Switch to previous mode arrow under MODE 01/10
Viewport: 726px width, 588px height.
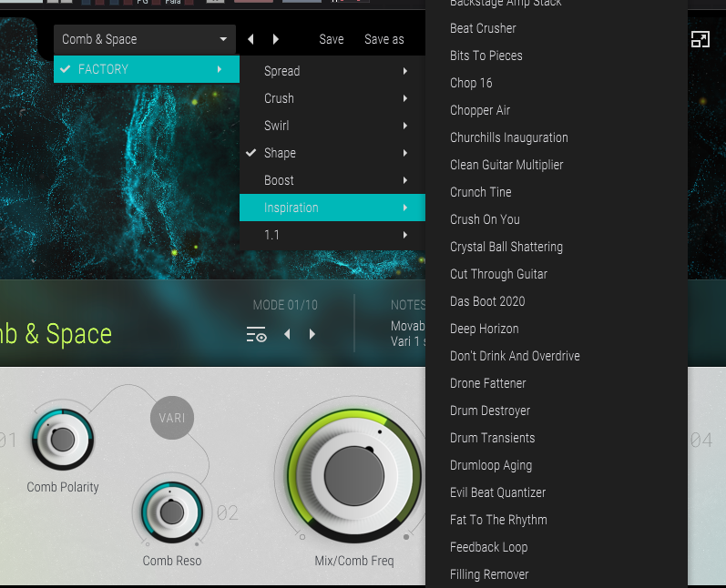point(287,334)
